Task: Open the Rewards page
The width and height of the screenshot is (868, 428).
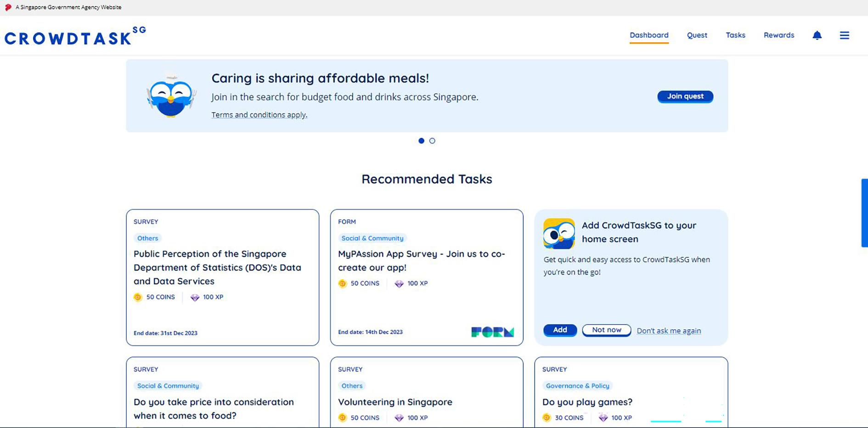Action: point(778,35)
